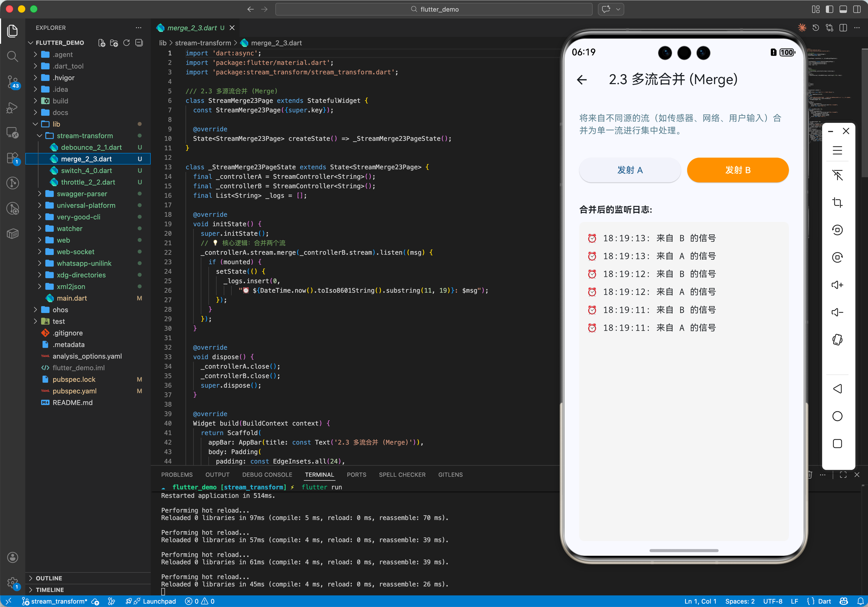The image size is (868, 607).
Task: Refresh the explorer file tree
Action: [x=127, y=43]
